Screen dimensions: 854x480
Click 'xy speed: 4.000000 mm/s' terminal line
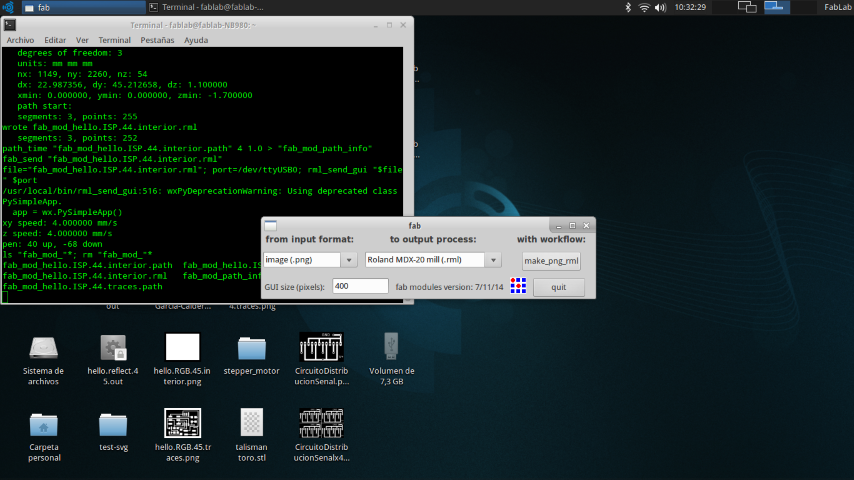tap(60, 223)
